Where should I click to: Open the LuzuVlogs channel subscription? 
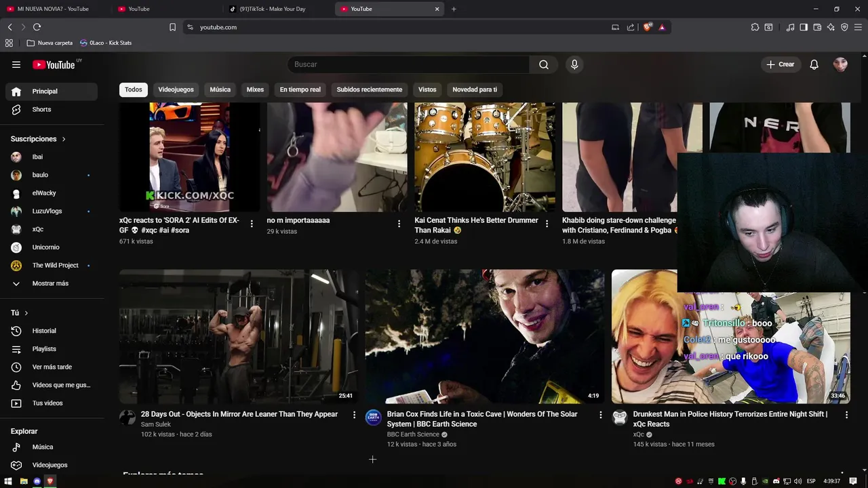pos(52,211)
